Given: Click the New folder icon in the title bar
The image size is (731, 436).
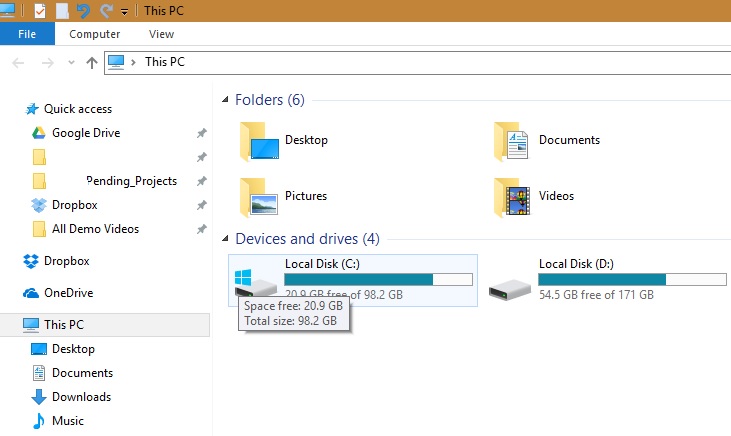Looking at the screenshot, I should 62,11.
